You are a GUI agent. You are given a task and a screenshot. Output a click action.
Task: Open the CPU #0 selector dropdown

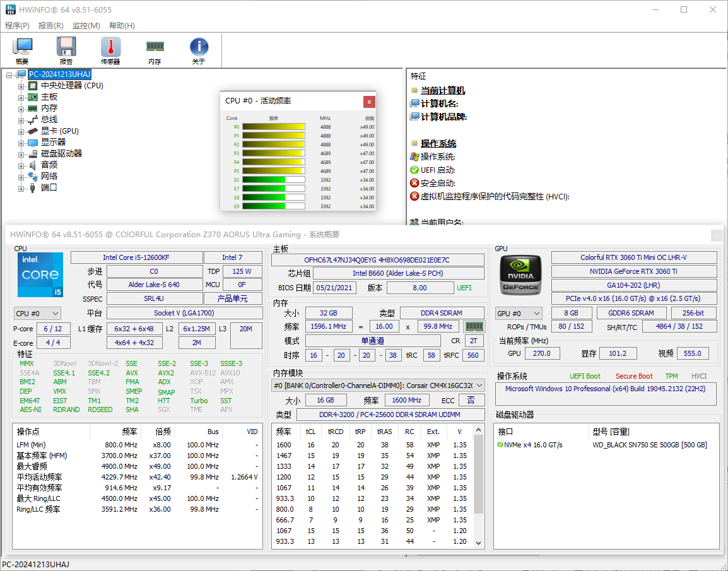(37, 314)
